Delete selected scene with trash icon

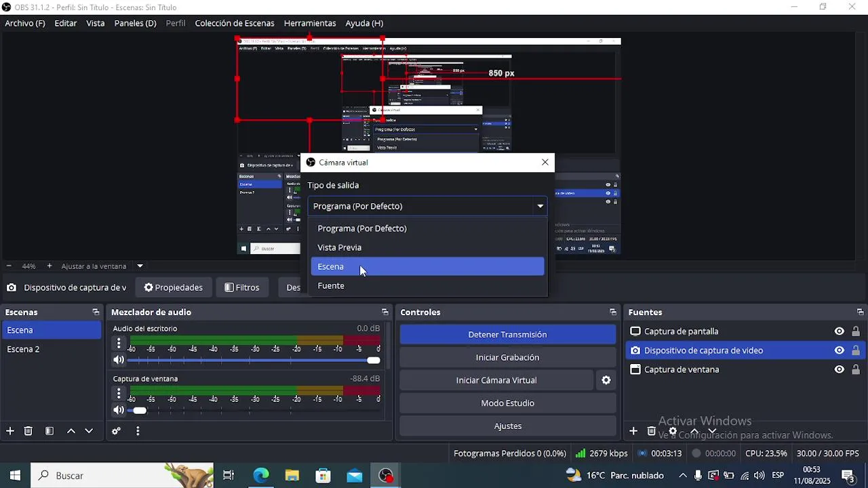[x=28, y=431]
